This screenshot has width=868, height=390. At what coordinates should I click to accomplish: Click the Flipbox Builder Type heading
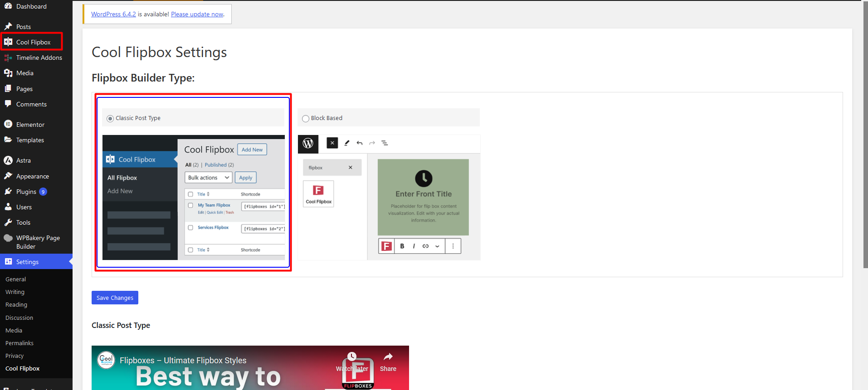[x=143, y=78]
